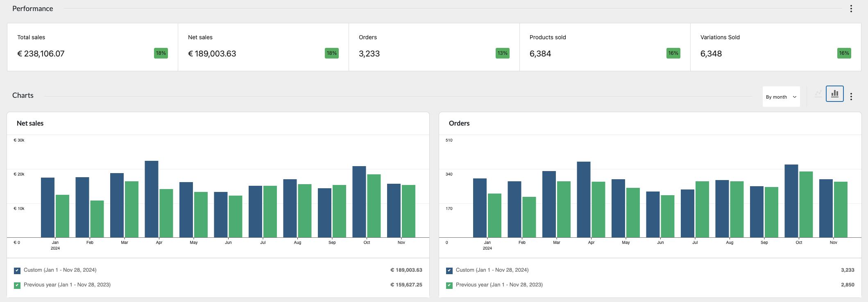Click the 6,348 variations sold value

coord(711,54)
